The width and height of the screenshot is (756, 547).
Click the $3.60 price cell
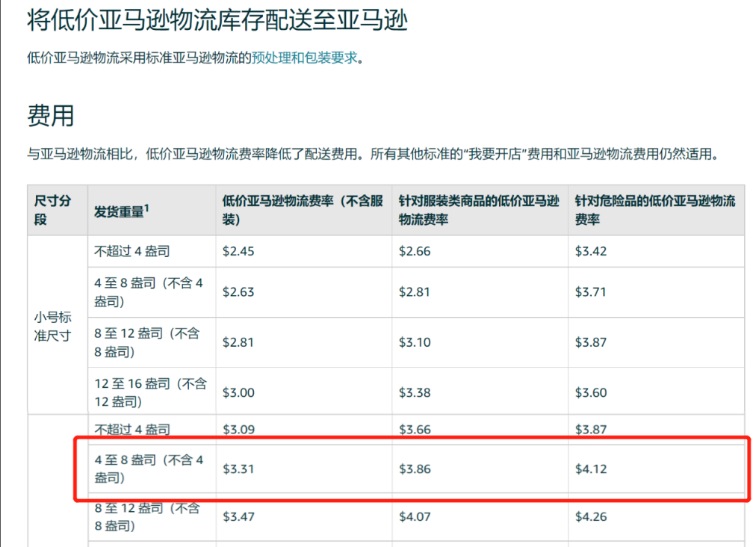tap(656, 392)
